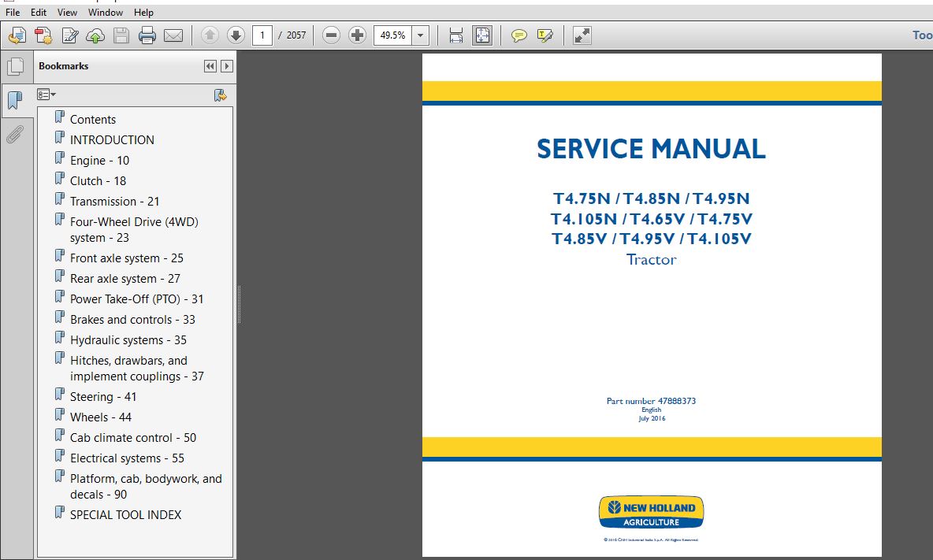
Task: Jump to Engine - 10 bookmark
Action: pos(99,161)
